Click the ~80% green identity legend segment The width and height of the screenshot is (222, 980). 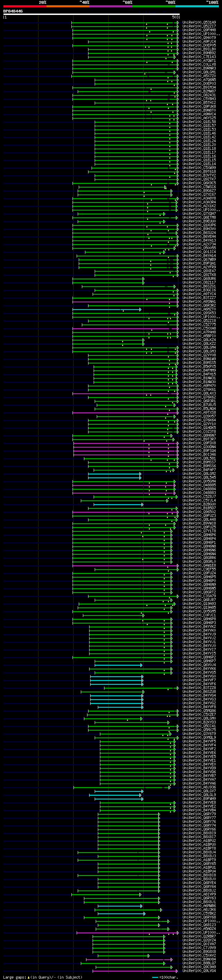coord(154,6)
